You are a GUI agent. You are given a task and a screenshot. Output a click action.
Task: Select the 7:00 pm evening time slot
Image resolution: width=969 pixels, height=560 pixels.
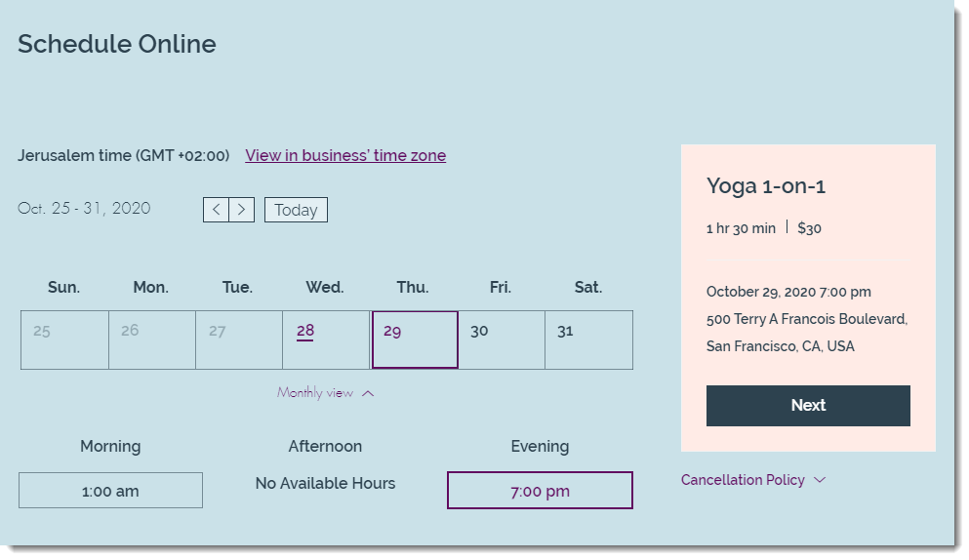[x=540, y=491]
